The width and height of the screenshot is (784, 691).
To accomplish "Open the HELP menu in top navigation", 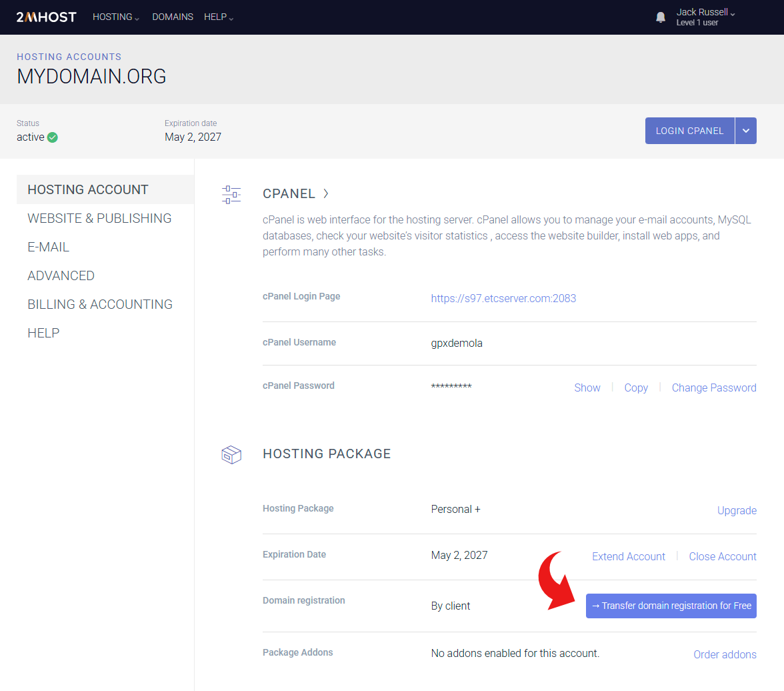I will click(219, 17).
